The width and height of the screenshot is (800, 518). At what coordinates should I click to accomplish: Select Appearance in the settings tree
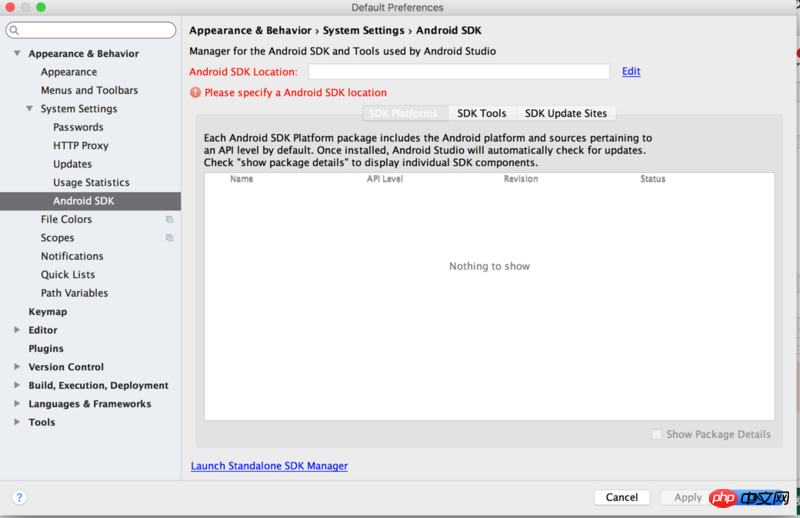[x=69, y=72]
